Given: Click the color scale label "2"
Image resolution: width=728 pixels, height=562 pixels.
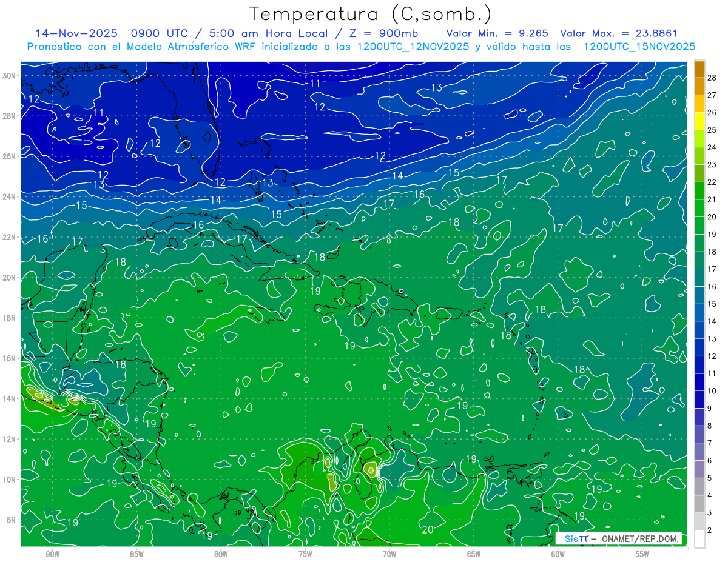Looking at the screenshot, I should 710,530.
